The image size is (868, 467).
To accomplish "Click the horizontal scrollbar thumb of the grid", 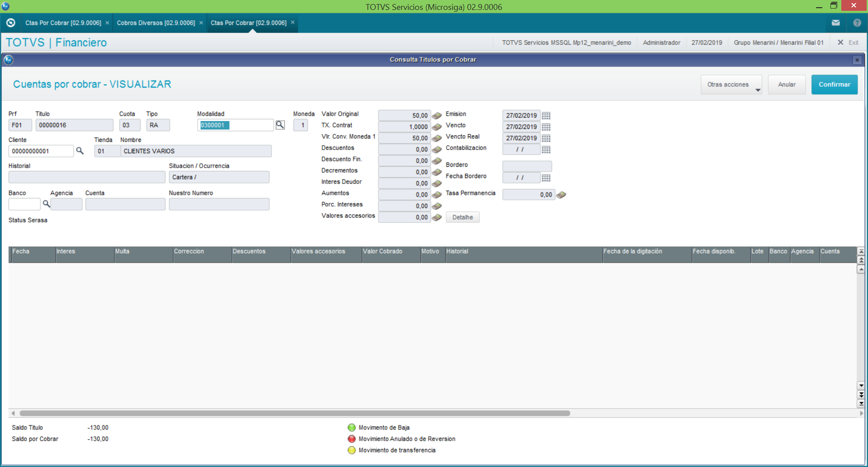I will (x=295, y=413).
